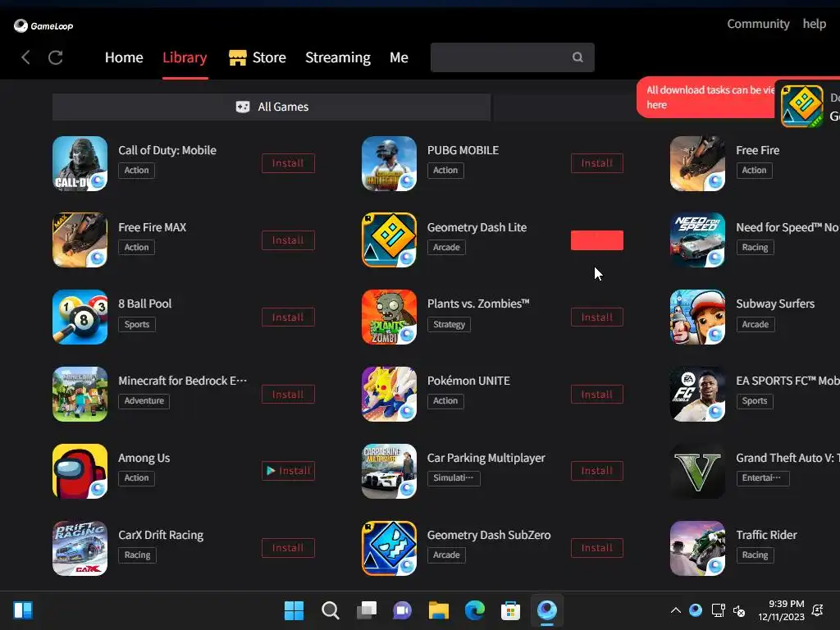Image resolution: width=840 pixels, height=630 pixels.
Task: Install CarX Drift Racing
Action: (x=288, y=547)
